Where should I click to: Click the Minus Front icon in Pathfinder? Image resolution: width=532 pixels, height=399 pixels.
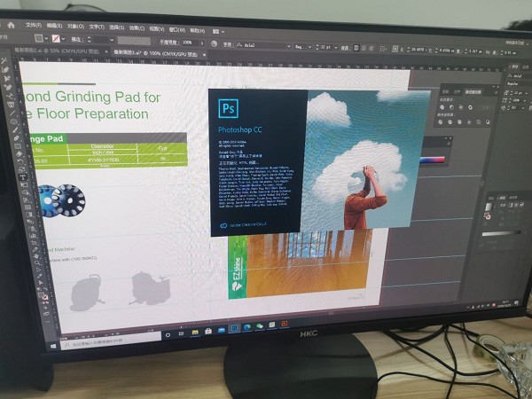pos(451,107)
